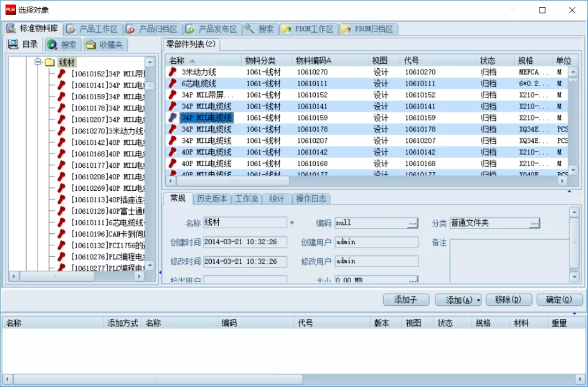
Task: Click the 移除(D) button
Action: 507,300
